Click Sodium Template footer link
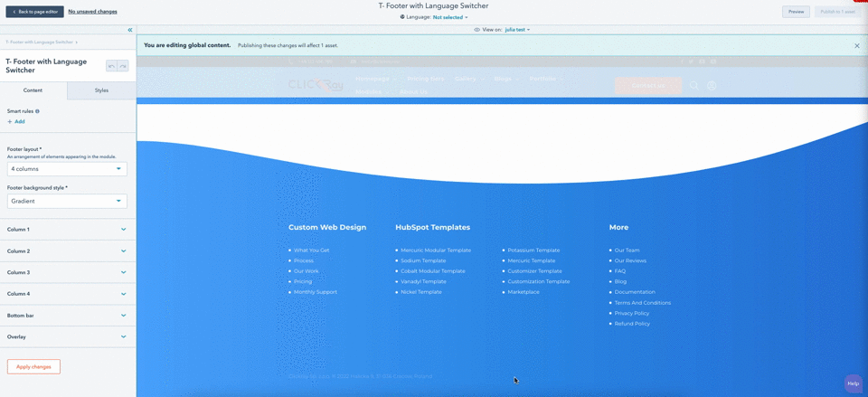Image resolution: width=868 pixels, height=397 pixels. 423,260
